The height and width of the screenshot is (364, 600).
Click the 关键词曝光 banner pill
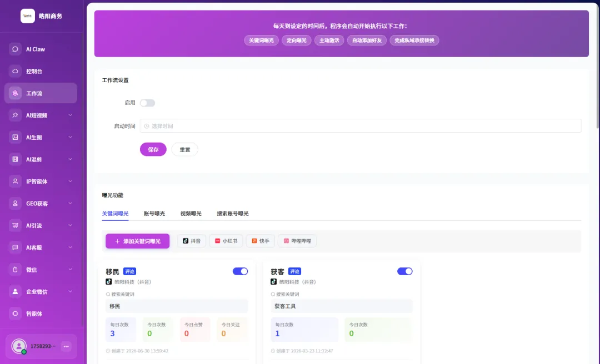pos(261,41)
